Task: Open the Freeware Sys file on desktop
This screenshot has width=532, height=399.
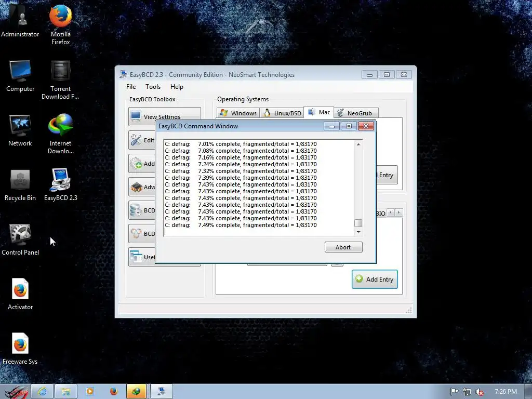Action: click(20, 349)
